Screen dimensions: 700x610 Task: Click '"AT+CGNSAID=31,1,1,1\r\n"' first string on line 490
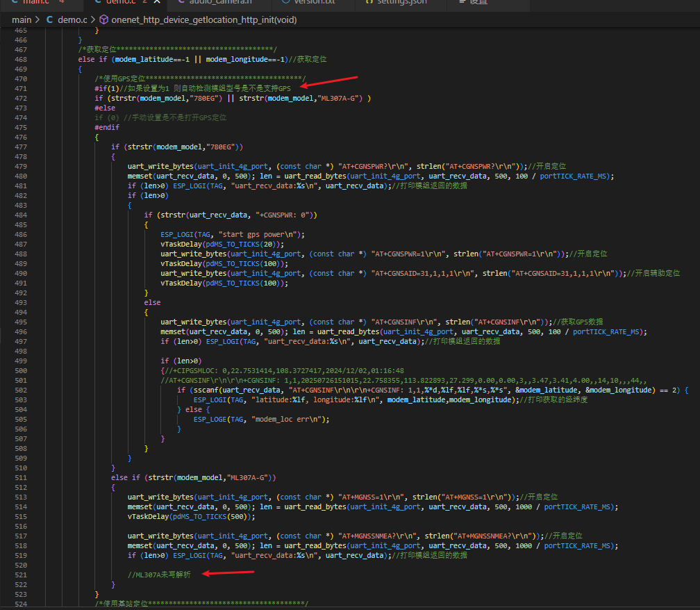[423, 273]
